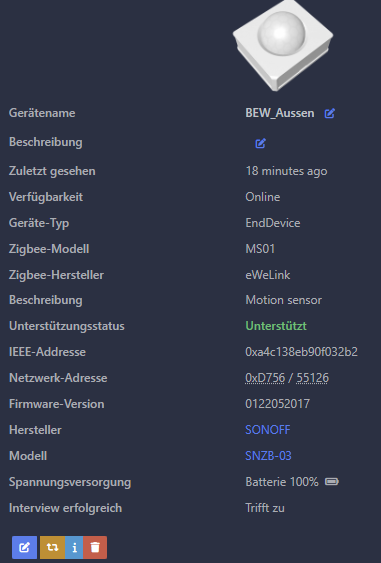Select the IEEE address 0xa4c138eb90f032b2
This screenshot has width=381, height=563.
click(301, 352)
